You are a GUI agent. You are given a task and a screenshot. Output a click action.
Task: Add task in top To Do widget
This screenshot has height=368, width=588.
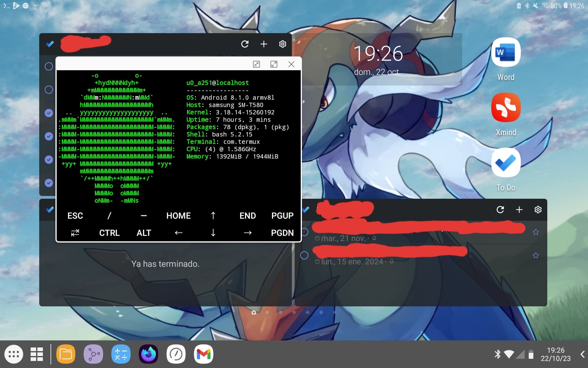(x=264, y=44)
